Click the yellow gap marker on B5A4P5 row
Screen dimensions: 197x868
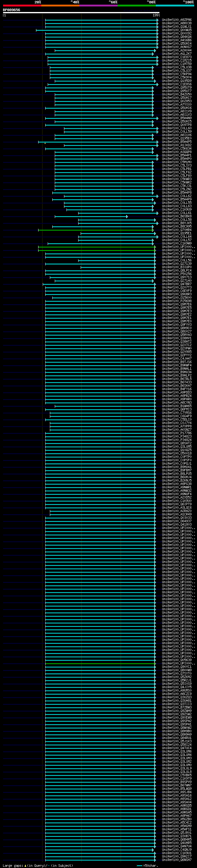[45, 143]
